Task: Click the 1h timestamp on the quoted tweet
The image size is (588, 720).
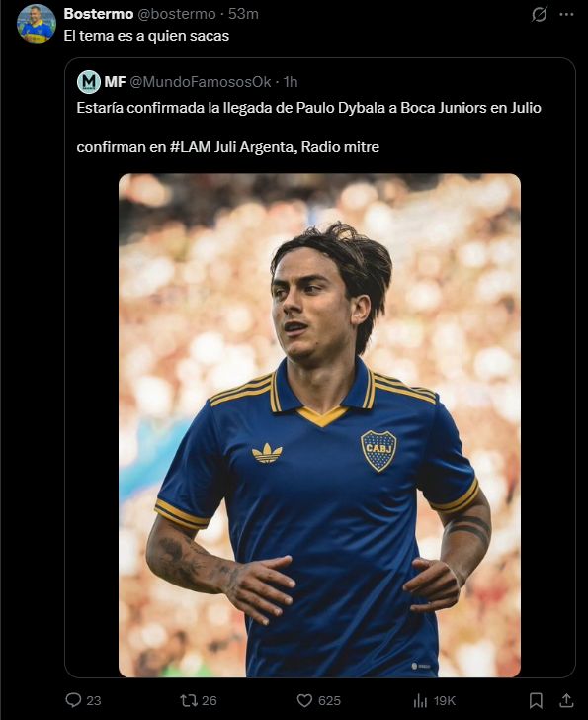Action: (291, 82)
